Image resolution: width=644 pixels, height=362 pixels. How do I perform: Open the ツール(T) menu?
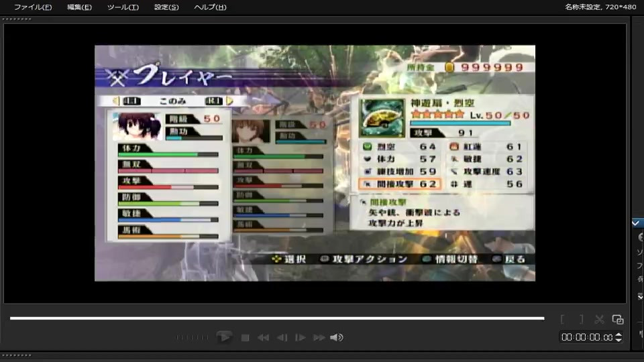[x=123, y=7]
